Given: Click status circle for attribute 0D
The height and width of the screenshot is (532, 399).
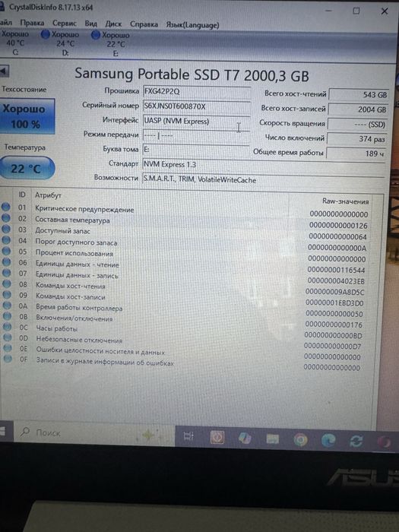Looking at the screenshot, I should pyautogui.click(x=8, y=337).
